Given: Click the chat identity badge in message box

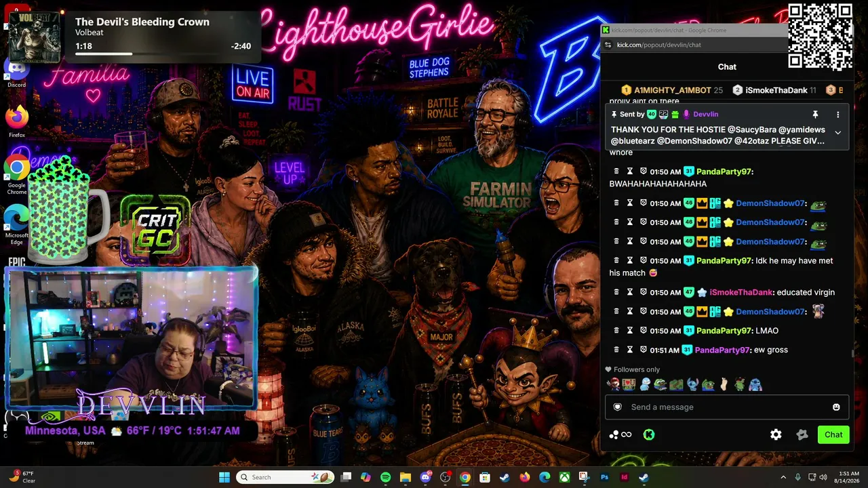Looking at the screenshot, I should point(617,407).
